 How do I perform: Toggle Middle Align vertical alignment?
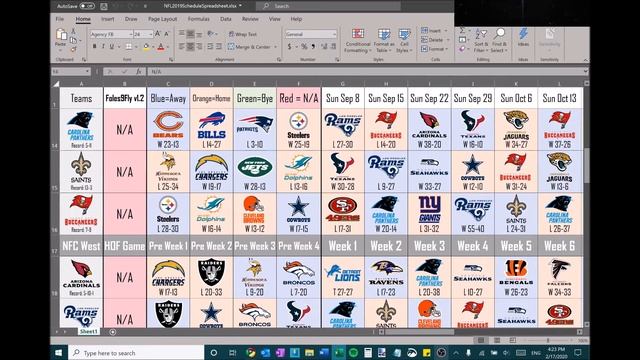(190, 34)
